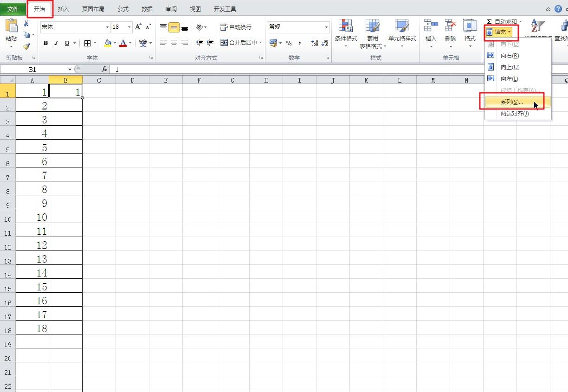Click the Decrease Indent icon
This screenshot has width=568, height=392.
click(x=200, y=43)
